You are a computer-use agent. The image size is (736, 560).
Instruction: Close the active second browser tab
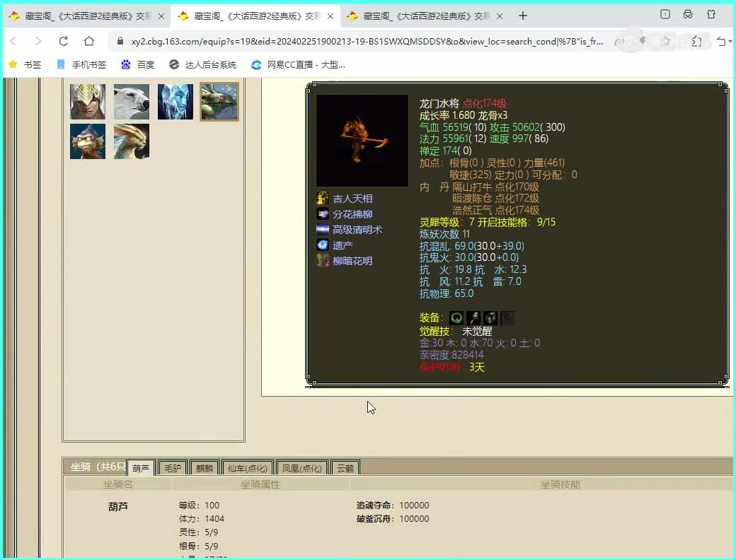[x=330, y=16]
